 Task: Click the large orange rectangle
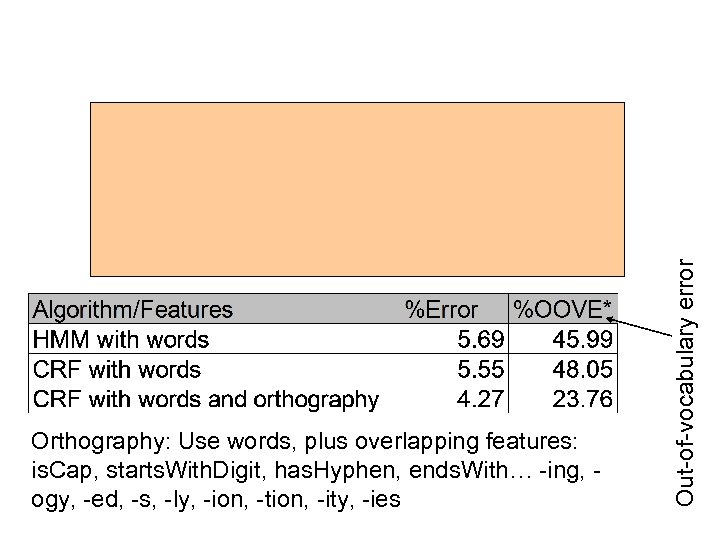click(x=357, y=188)
